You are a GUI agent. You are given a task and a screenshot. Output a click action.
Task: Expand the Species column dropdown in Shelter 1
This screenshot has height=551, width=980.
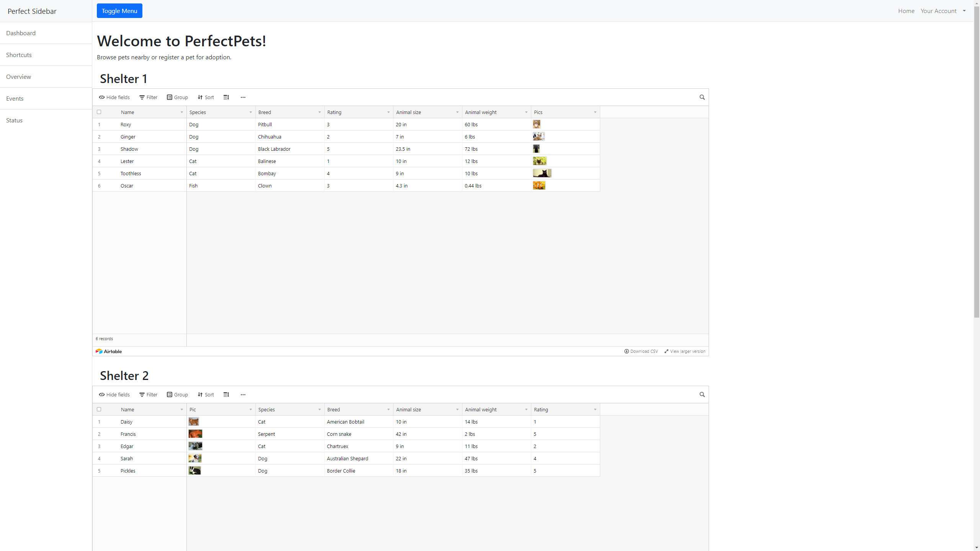251,112
